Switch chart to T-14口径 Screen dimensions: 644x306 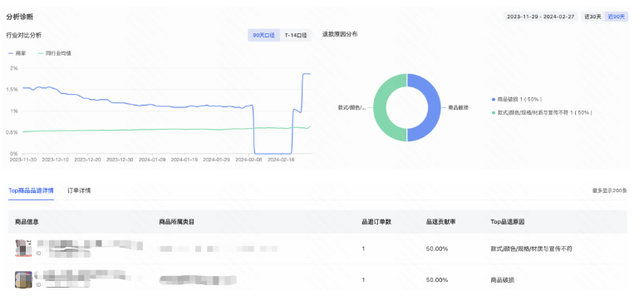(x=296, y=35)
